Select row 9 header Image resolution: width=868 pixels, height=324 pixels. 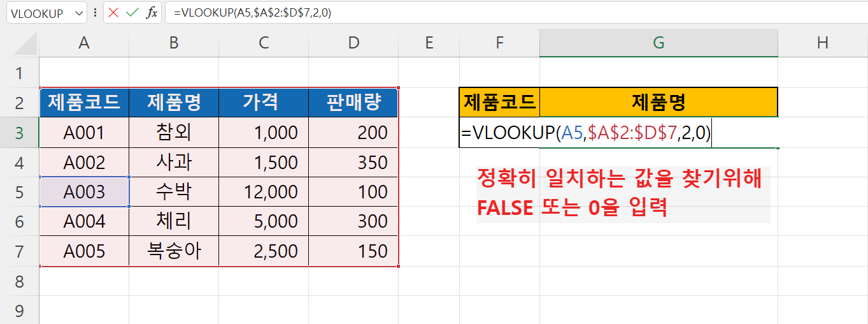20,311
